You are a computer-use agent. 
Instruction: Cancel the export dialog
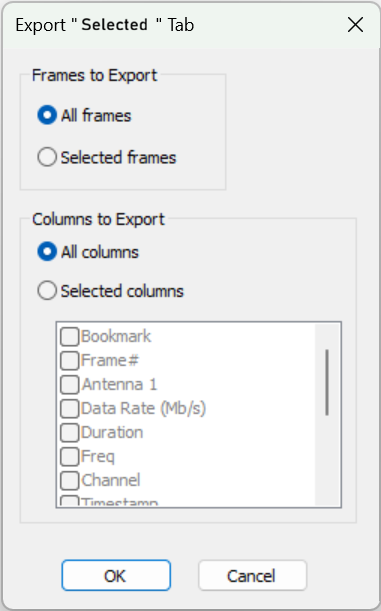click(x=252, y=576)
